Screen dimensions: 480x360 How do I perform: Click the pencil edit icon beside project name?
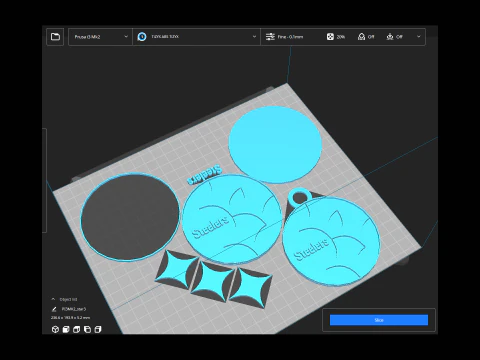coord(54,309)
